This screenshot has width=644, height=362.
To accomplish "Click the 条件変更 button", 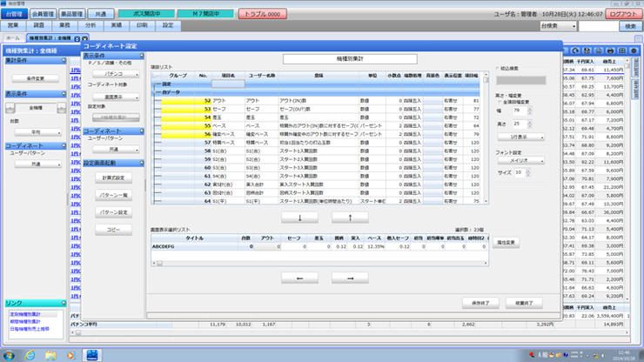I will click(36, 78).
